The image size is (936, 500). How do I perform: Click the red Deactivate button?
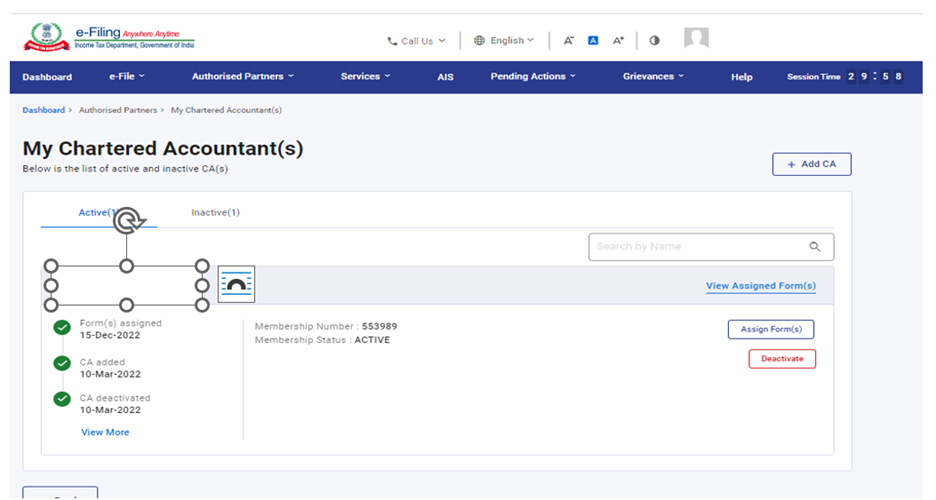782,359
